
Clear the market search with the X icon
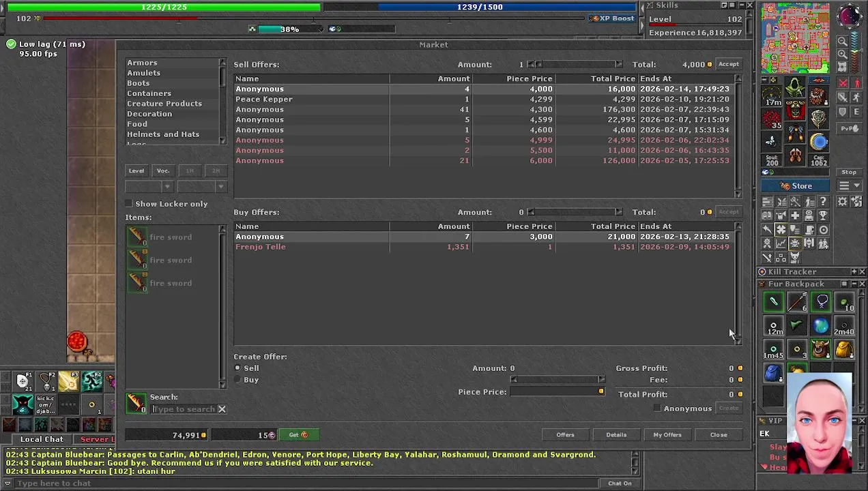point(222,409)
